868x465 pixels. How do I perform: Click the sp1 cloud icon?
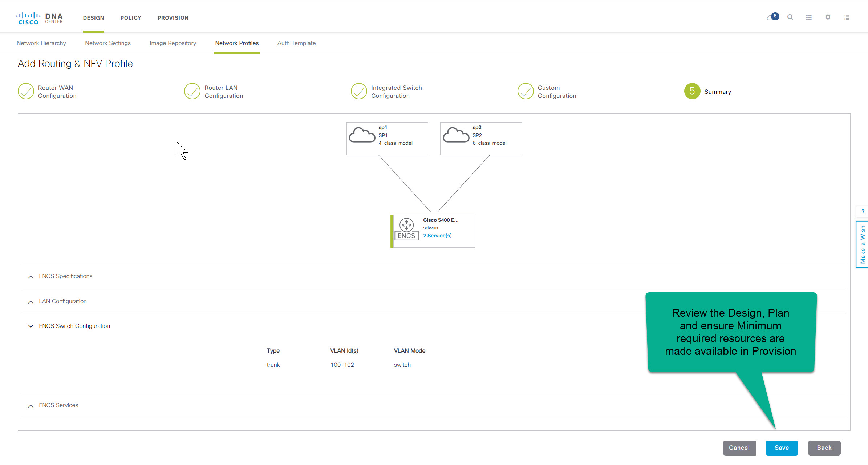tap(362, 135)
